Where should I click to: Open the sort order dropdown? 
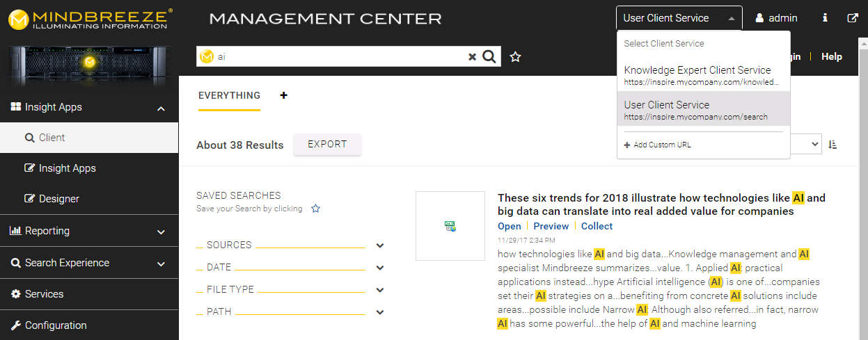click(806, 145)
